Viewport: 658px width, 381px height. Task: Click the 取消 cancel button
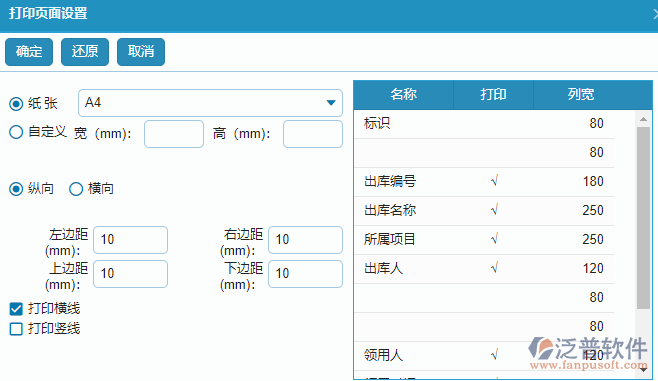click(141, 52)
